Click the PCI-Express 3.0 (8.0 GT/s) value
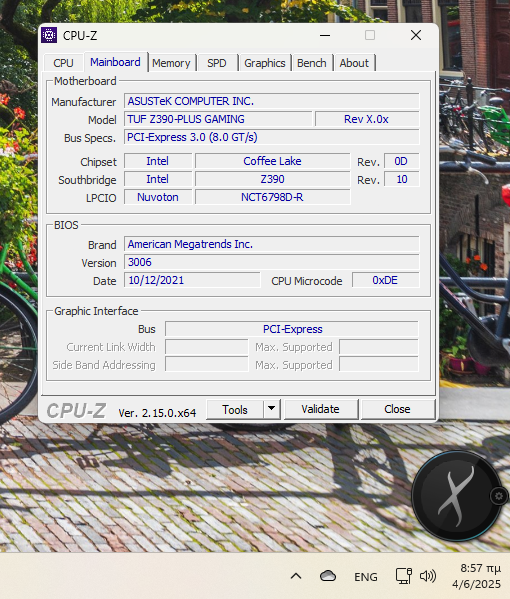Image resolution: width=510 pixels, height=599 pixels. coord(271,137)
